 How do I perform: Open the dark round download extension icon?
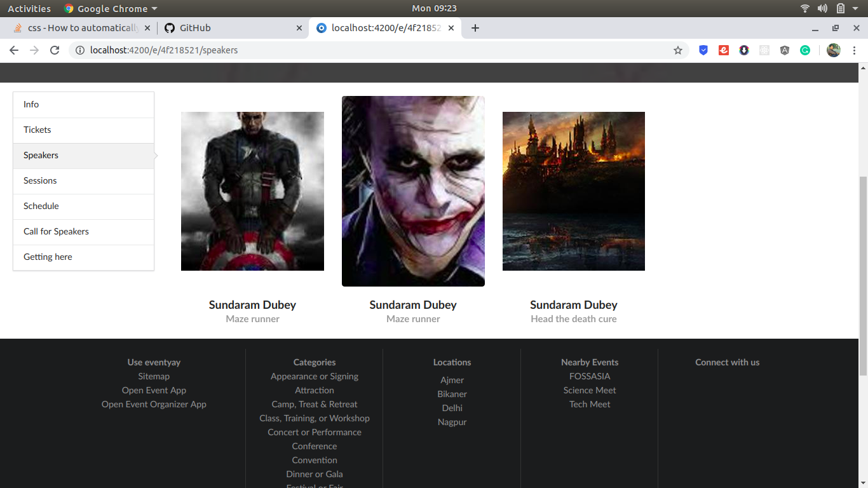pyautogui.click(x=744, y=50)
